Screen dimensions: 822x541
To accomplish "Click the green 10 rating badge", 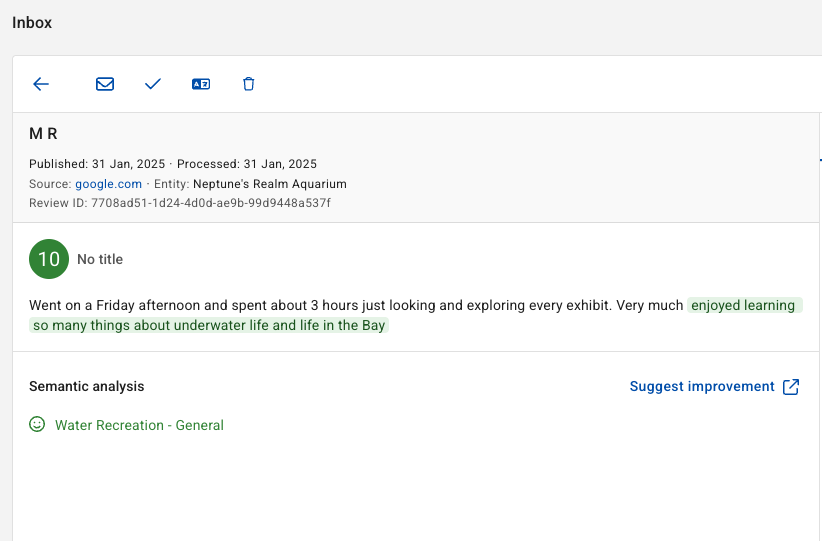I will click(x=49, y=259).
